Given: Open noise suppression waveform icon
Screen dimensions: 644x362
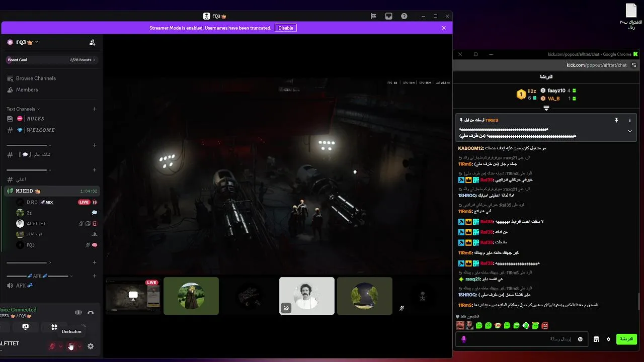Looking at the screenshot, I should click(78, 312).
